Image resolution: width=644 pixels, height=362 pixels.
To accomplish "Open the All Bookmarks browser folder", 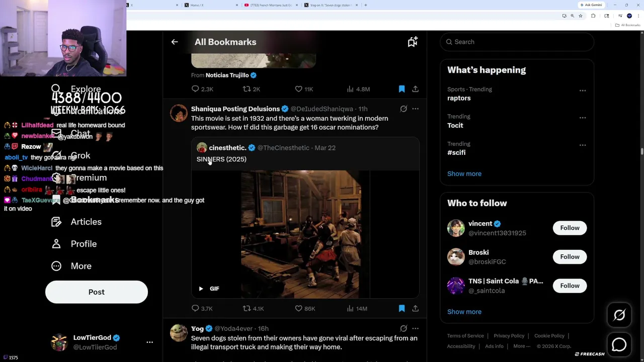I will (628, 25).
